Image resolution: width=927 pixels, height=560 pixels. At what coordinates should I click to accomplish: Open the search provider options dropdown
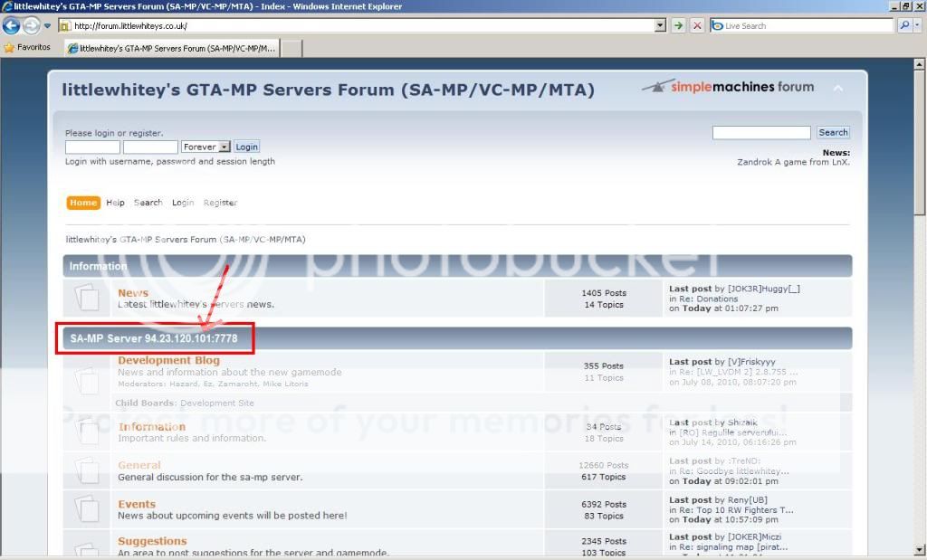pos(917,25)
